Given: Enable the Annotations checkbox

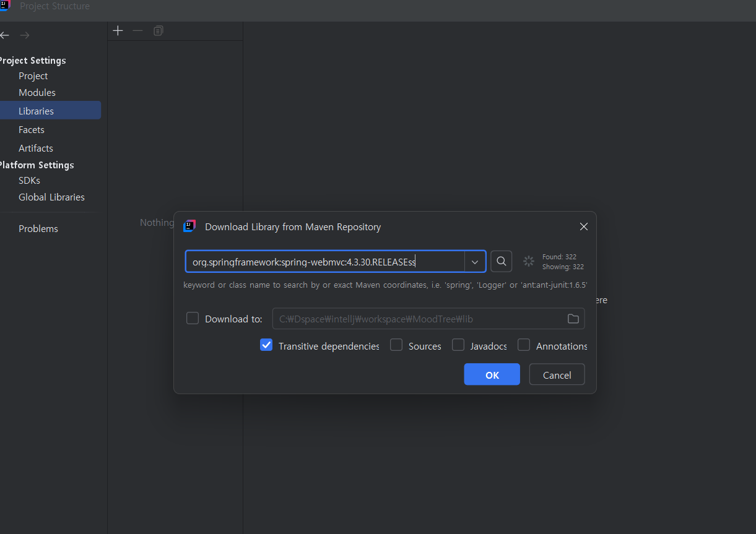Looking at the screenshot, I should (x=524, y=345).
